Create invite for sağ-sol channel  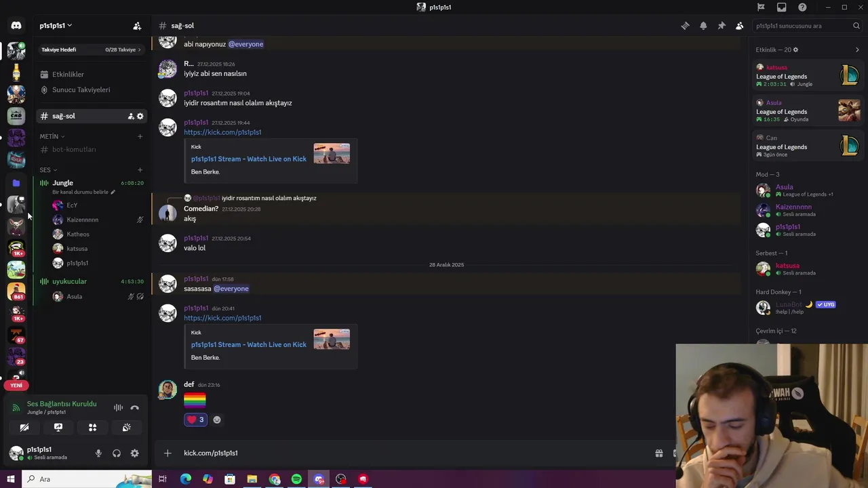point(131,116)
